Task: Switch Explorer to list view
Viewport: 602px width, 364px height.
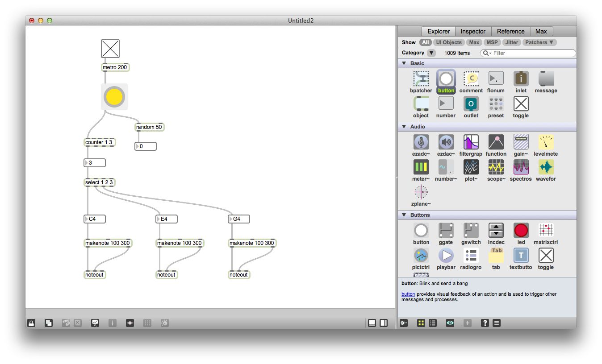Action: (433, 323)
